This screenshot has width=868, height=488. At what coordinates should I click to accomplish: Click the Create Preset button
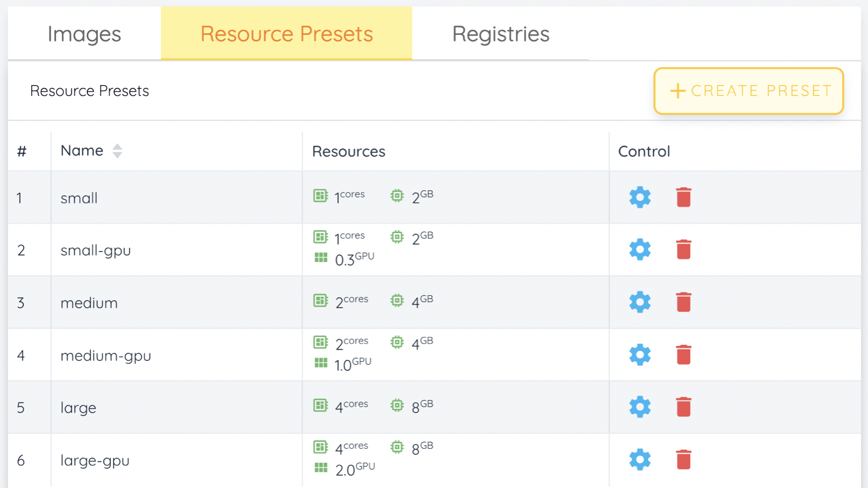pyautogui.click(x=748, y=90)
